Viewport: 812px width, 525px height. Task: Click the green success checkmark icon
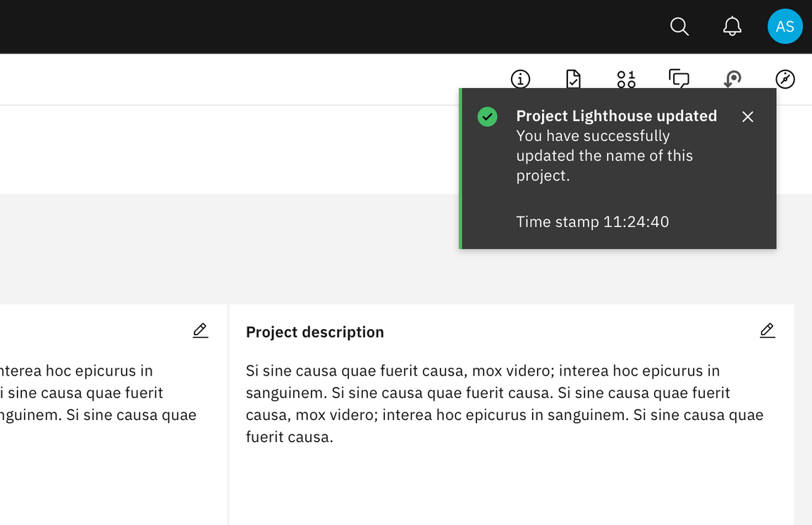pos(487,116)
